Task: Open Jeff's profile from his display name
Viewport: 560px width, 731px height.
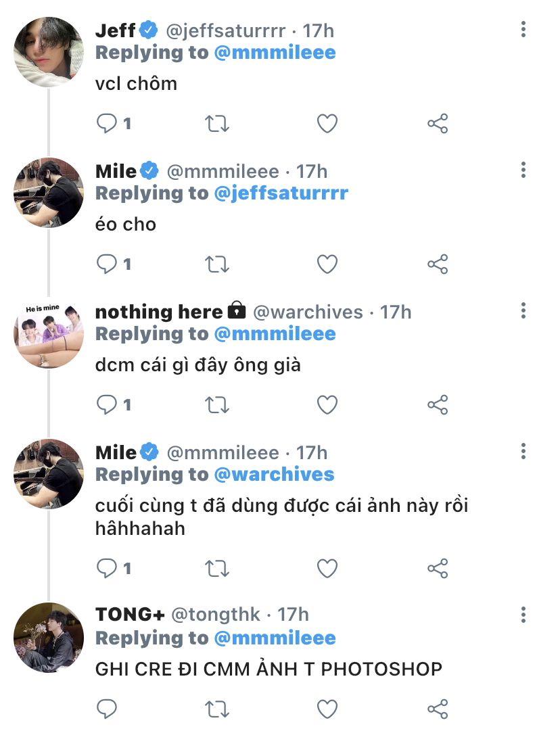Action: coord(116,30)
